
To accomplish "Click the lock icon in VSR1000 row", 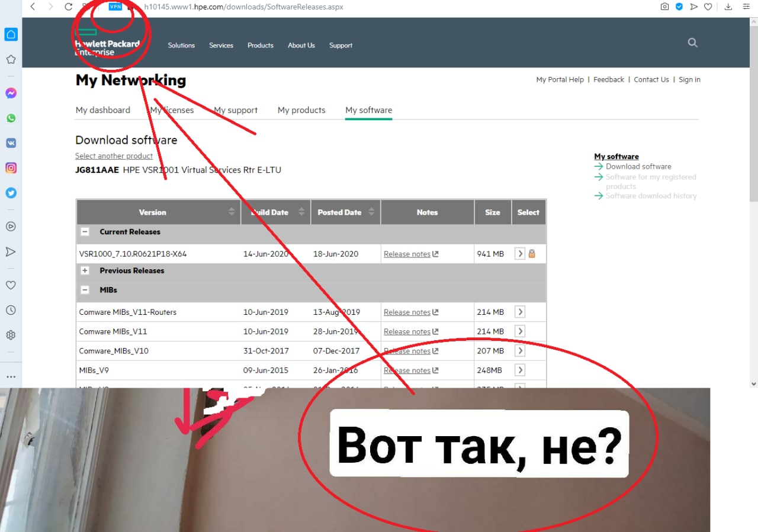I will tap(532, 254).
